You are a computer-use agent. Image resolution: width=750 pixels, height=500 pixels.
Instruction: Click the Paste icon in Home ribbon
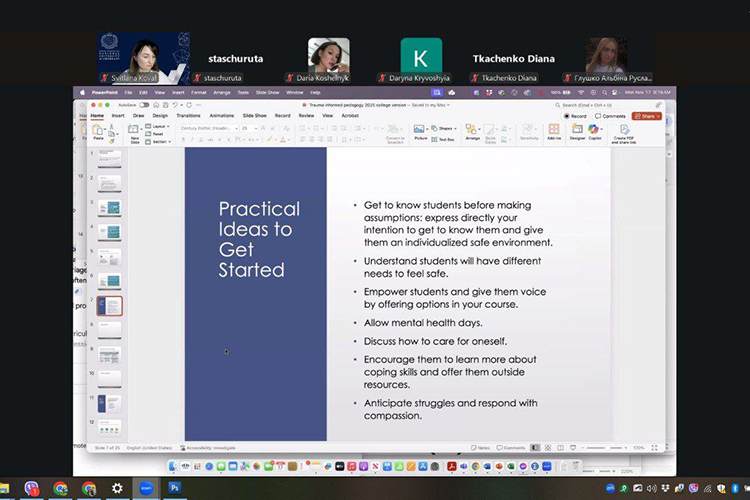click(x=98, y=132)
